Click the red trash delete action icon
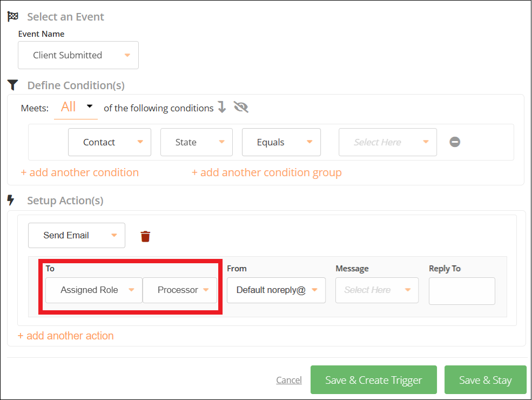This screenshot has width=532, height=400. pyautogui.click(x=145, y=236)
